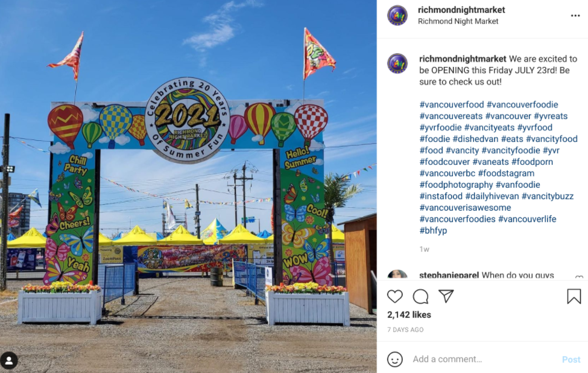
Task: Open the Richmond Night Market location link
Action: click(458, 21)
